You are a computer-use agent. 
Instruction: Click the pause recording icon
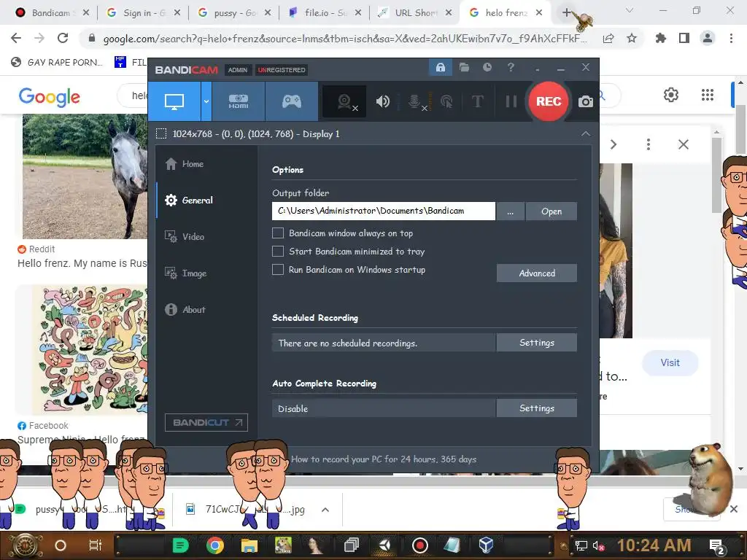point(511,101)
